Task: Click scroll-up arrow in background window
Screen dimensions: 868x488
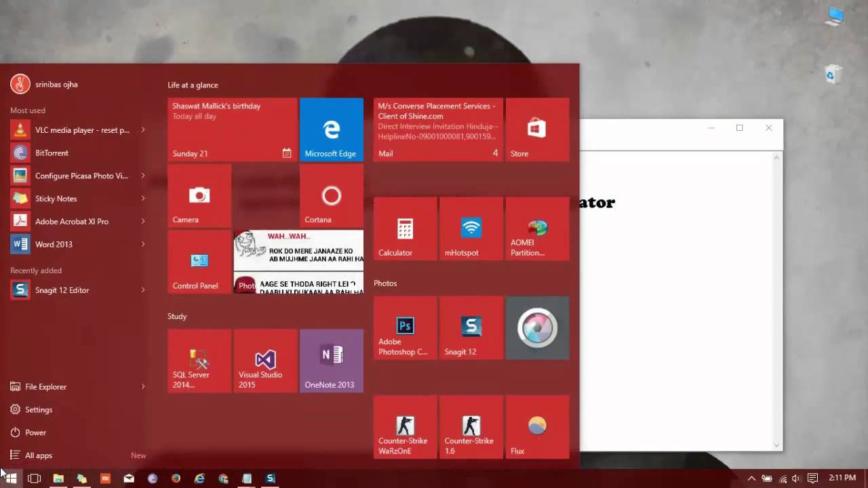Action: [777, 157]
